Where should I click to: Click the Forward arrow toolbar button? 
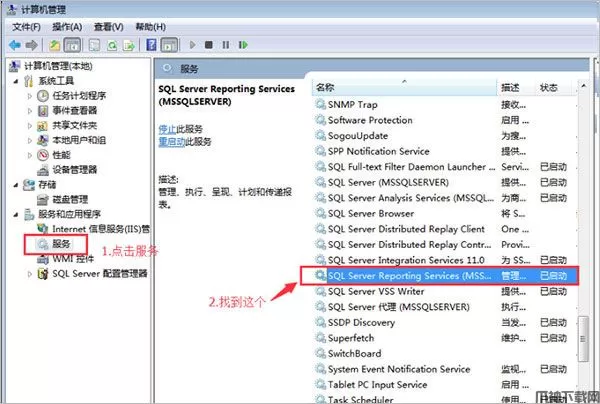coord(31,45)
